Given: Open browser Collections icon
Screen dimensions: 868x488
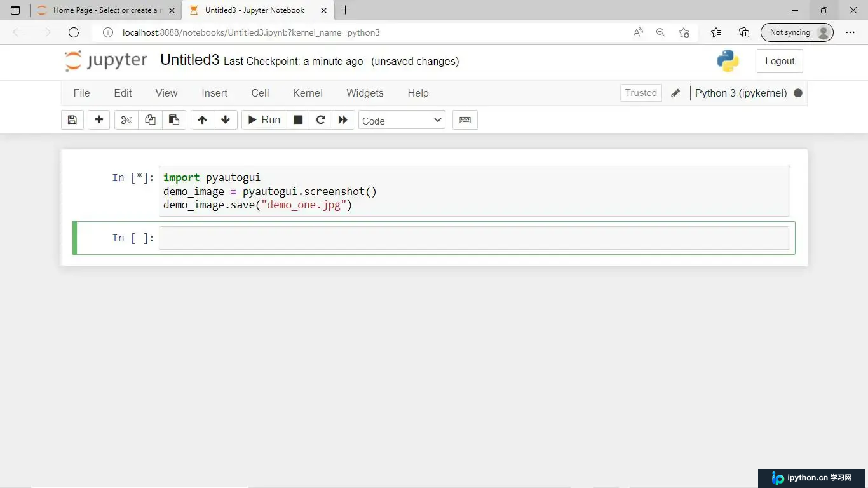Looking at the screenshot, I should point(744,32).
